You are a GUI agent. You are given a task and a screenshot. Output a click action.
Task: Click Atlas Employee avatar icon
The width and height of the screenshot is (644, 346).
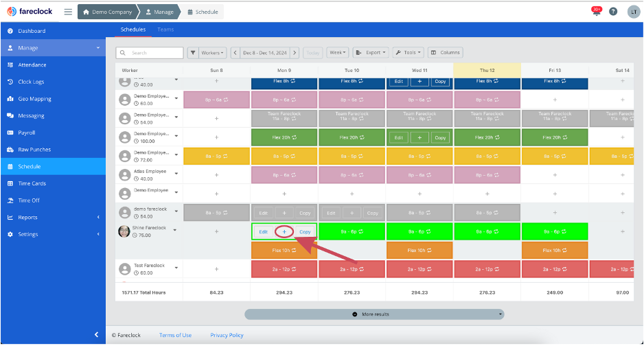click(124, 175)
